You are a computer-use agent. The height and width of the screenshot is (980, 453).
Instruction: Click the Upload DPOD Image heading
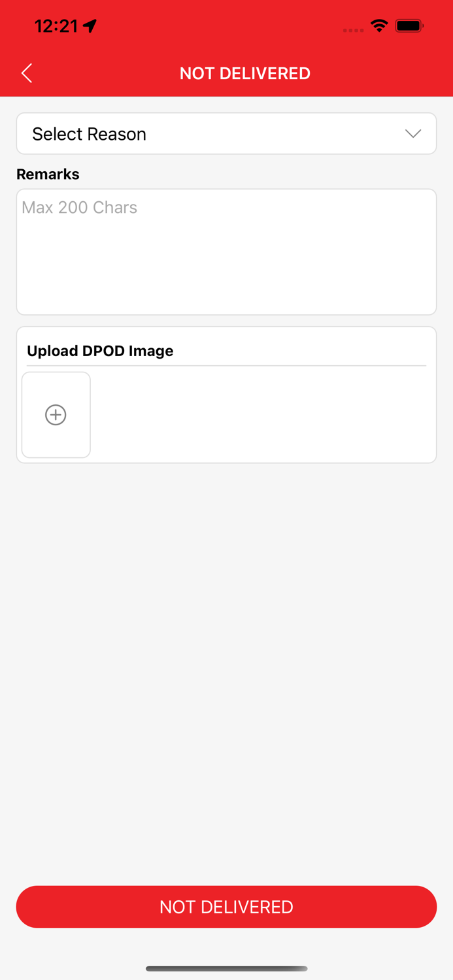pyautogui.click(x=100, y=351)
